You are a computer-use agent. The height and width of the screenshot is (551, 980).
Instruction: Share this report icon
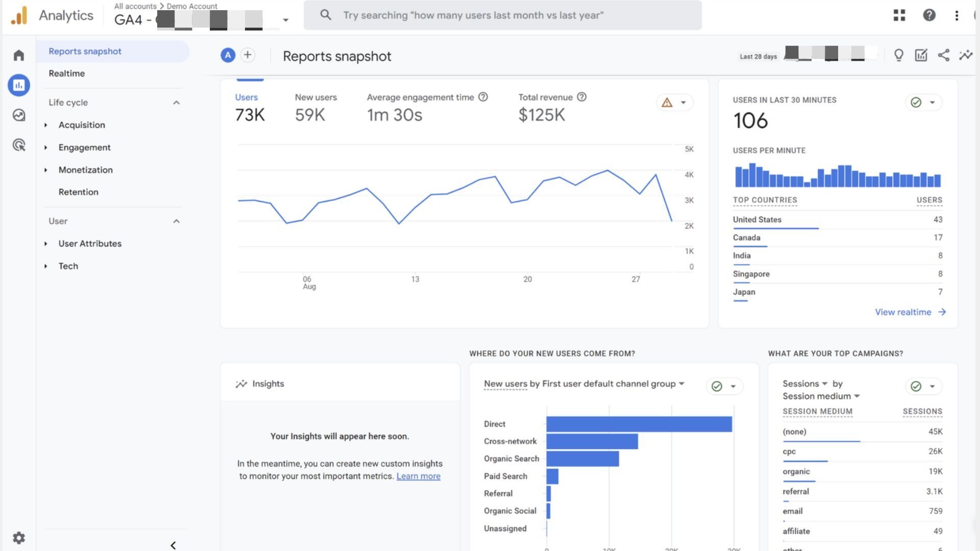[x=943, y=56]
